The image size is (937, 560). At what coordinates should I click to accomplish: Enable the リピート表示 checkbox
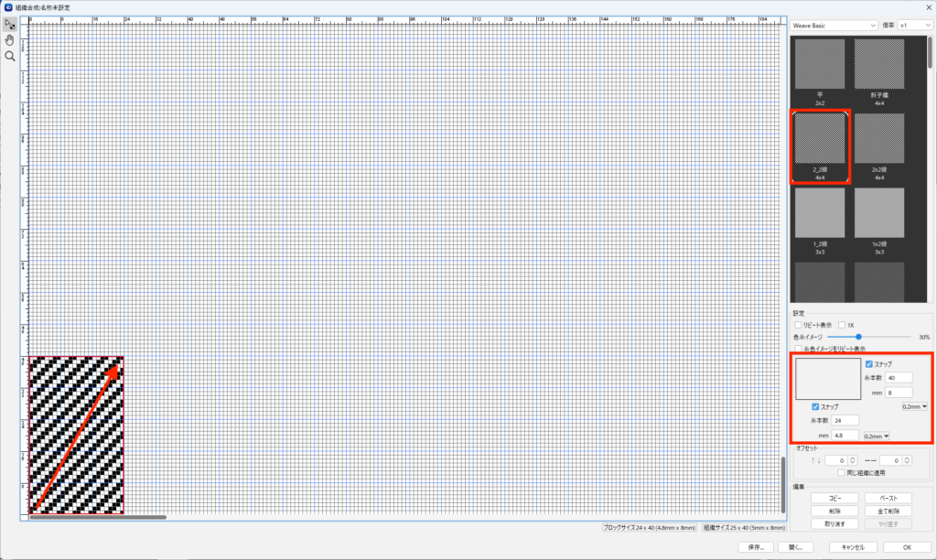[x=798, y=325]
